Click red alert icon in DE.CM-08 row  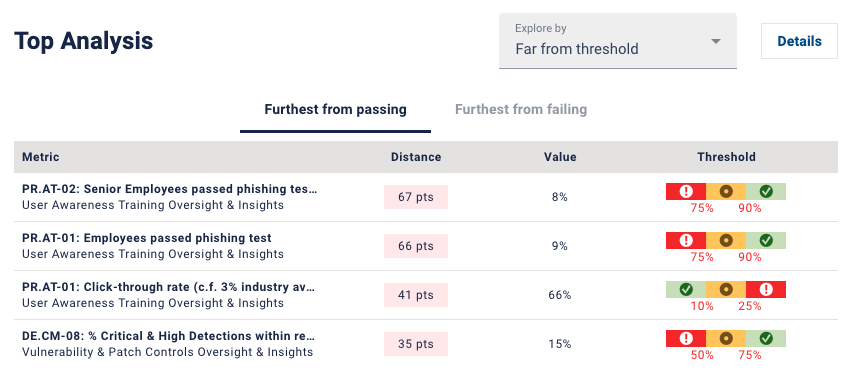pyautogui.click(x=687, y=338)
